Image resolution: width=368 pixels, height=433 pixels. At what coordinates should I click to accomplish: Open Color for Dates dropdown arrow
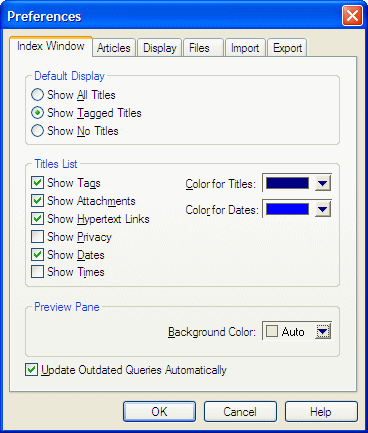323,209
